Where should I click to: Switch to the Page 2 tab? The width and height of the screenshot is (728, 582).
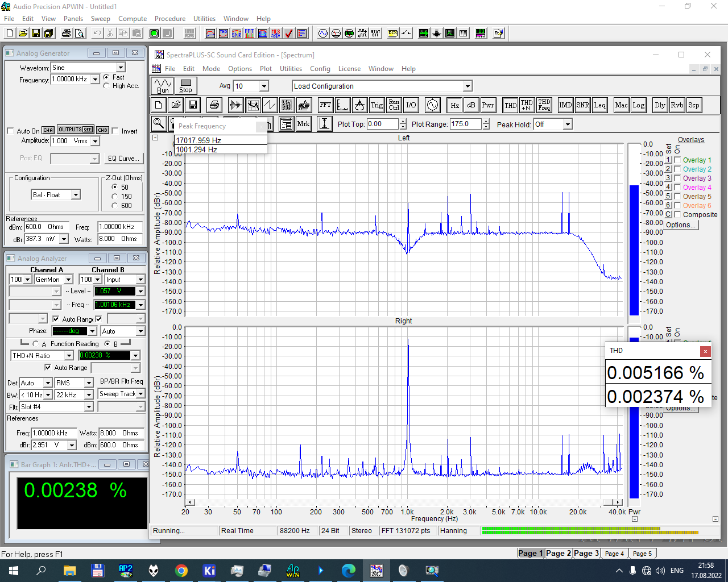click(558, 553)
